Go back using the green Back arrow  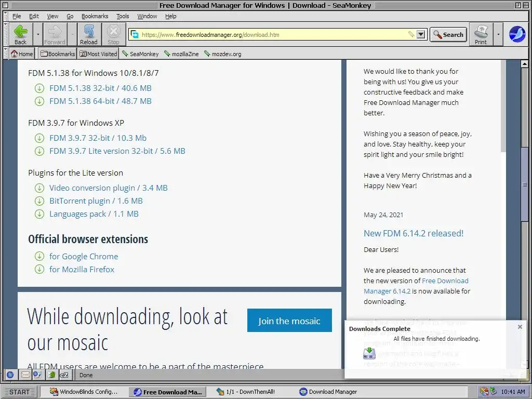pos(21,34)
